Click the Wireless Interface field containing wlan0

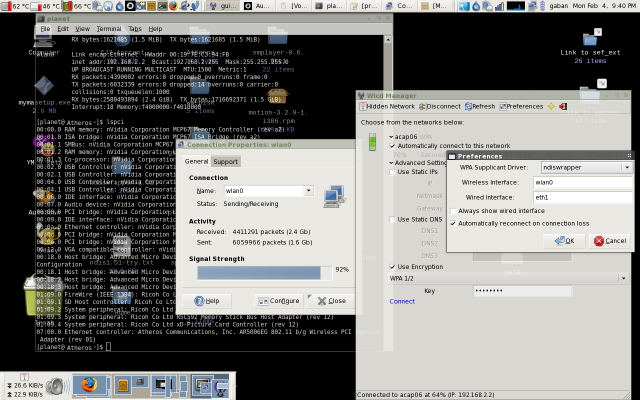(x=583, y=182)
